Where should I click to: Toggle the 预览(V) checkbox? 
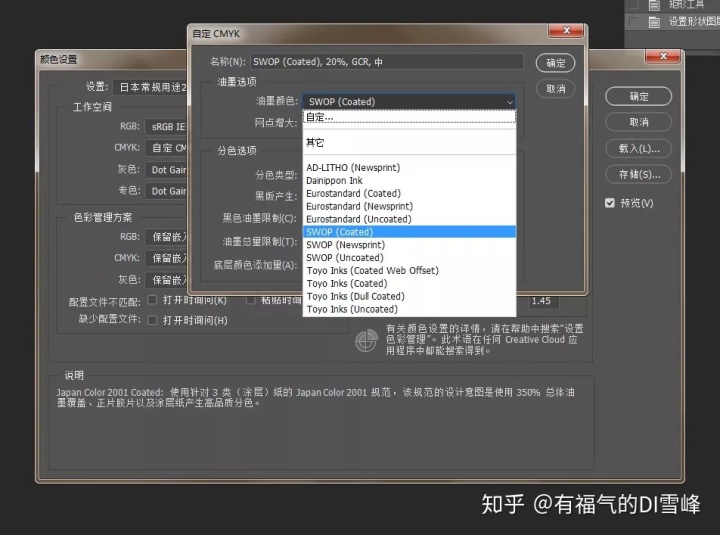click(x=610, y=203)
